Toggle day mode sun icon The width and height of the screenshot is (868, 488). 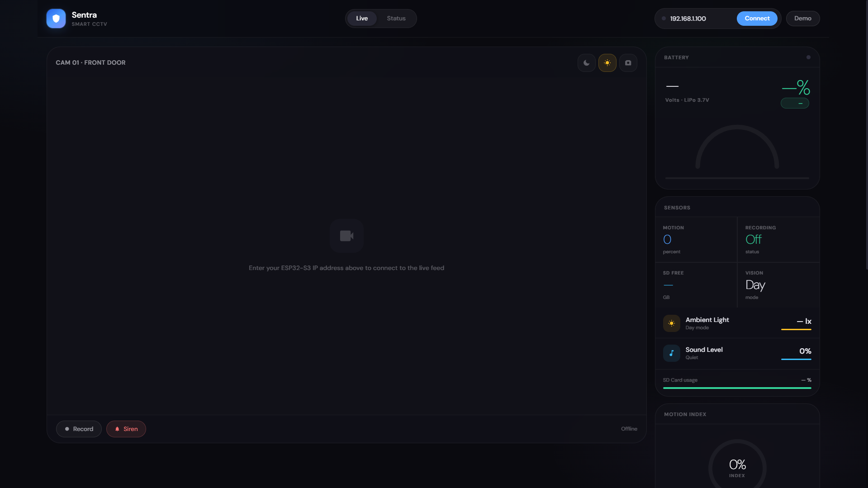[607, 63]
